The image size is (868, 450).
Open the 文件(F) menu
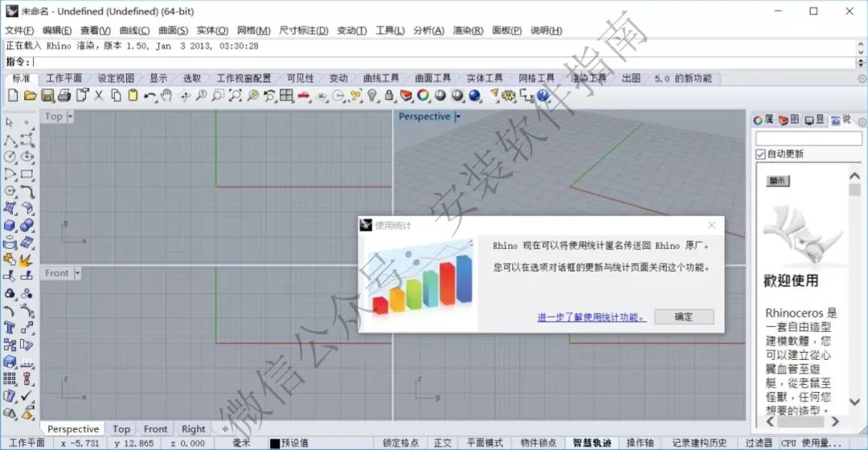coord(19,31)
